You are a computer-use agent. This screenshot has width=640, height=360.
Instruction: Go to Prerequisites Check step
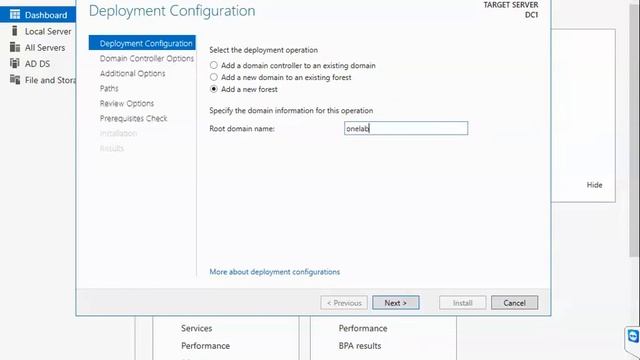[133, 118]
